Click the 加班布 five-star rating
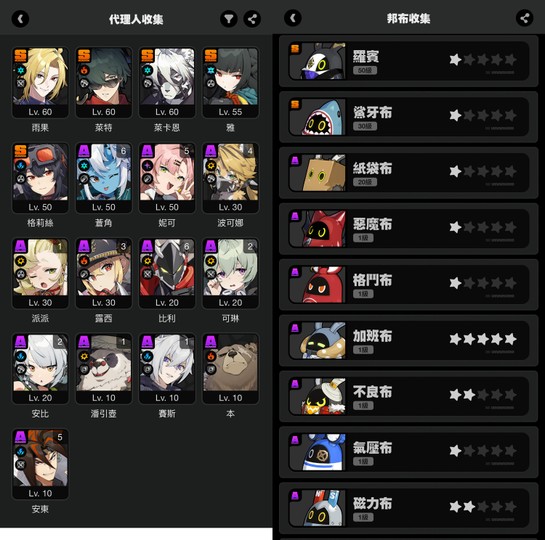This screenshot has height=540, width=545. (x=483, y=339)
